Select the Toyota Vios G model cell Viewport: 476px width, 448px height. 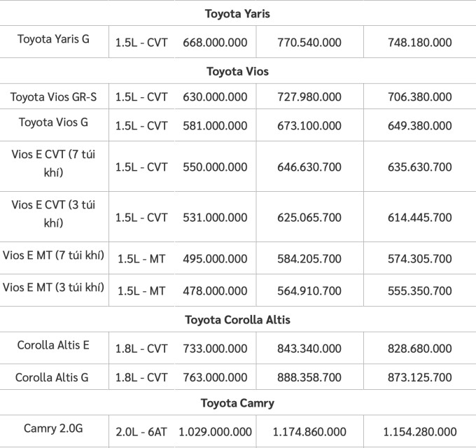[54, 122]
